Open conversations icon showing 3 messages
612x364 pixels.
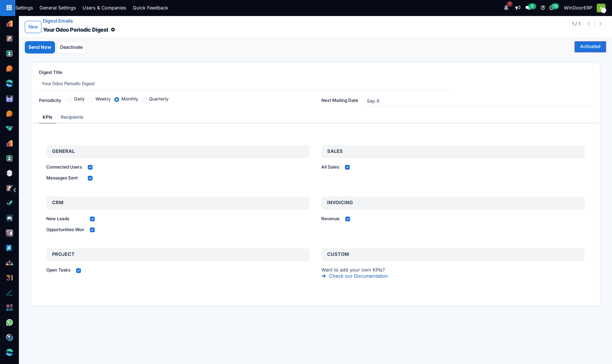(528, 8)
